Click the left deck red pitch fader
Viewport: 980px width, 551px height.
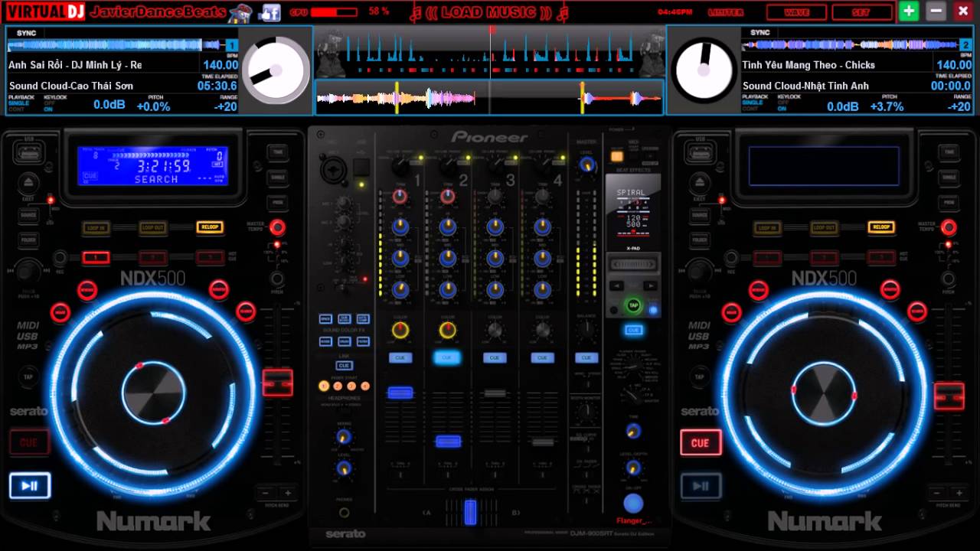pos(277,382)
